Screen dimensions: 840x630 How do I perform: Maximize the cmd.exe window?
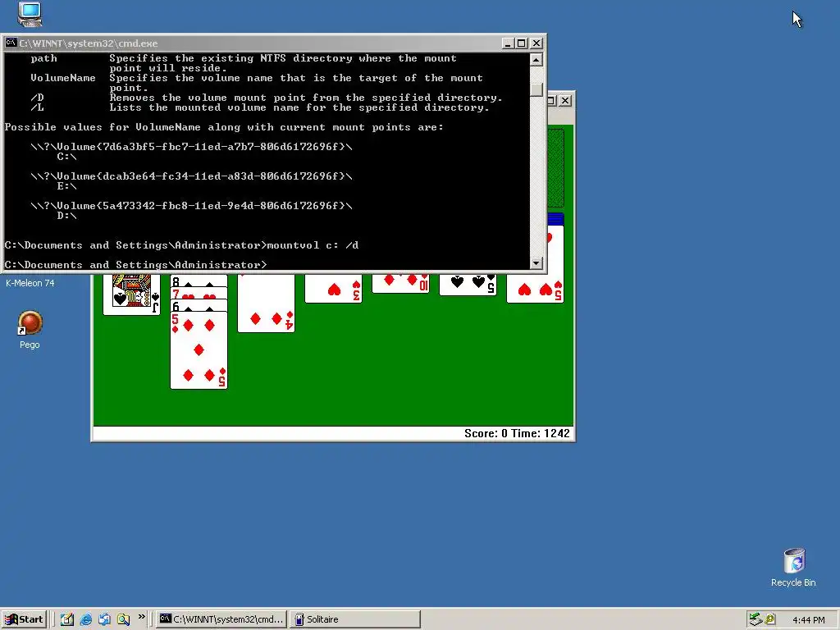click(521, 43)
